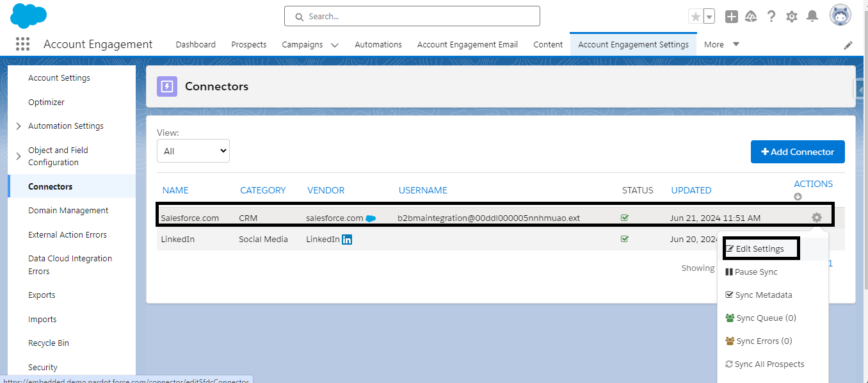Switch to the Automations tab
The width and height of the screenshot is (868, 383).
[x=378, y=45]
